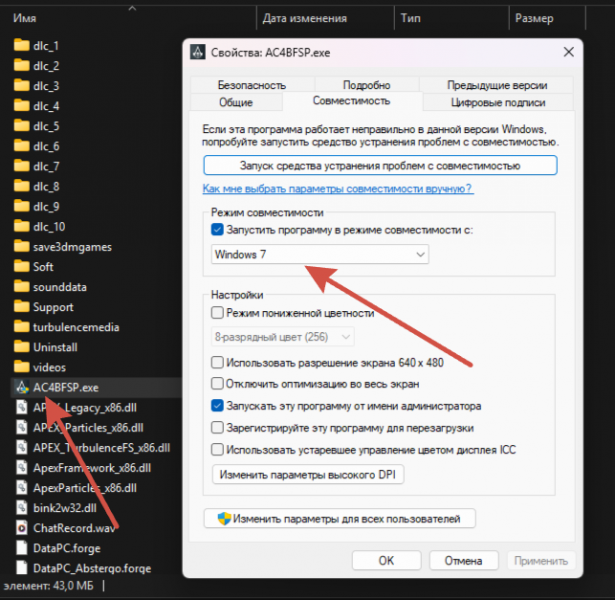Click the dlc_2 folder icon

point(22,65)
